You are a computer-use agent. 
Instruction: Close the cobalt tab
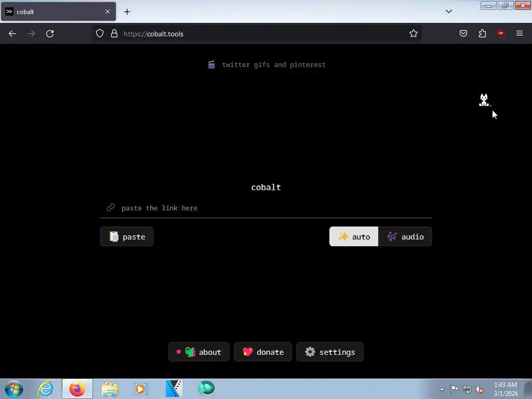pos(107,11)
